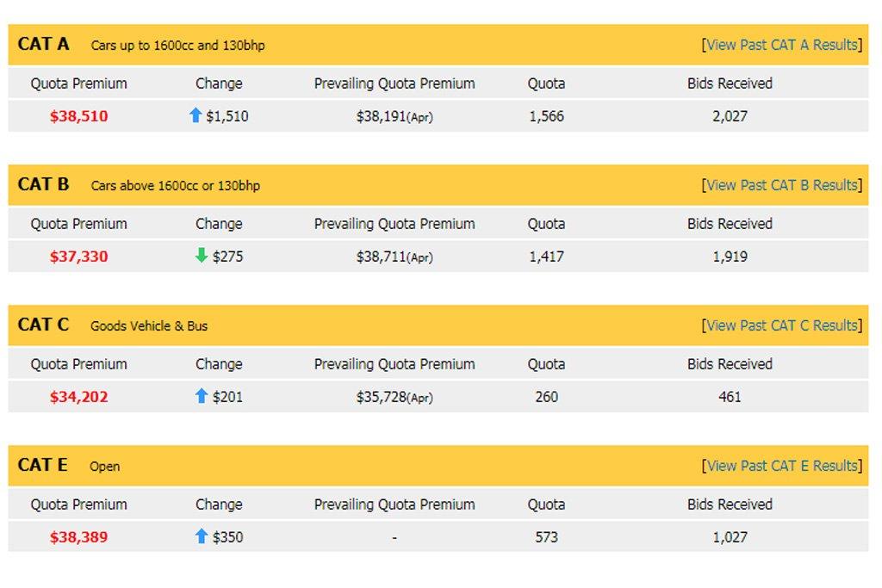Image resolution: width=882 pixels, height=588 pixels.
Task: Click CAT E quota value 573
Action: click(x=546, y=537)
